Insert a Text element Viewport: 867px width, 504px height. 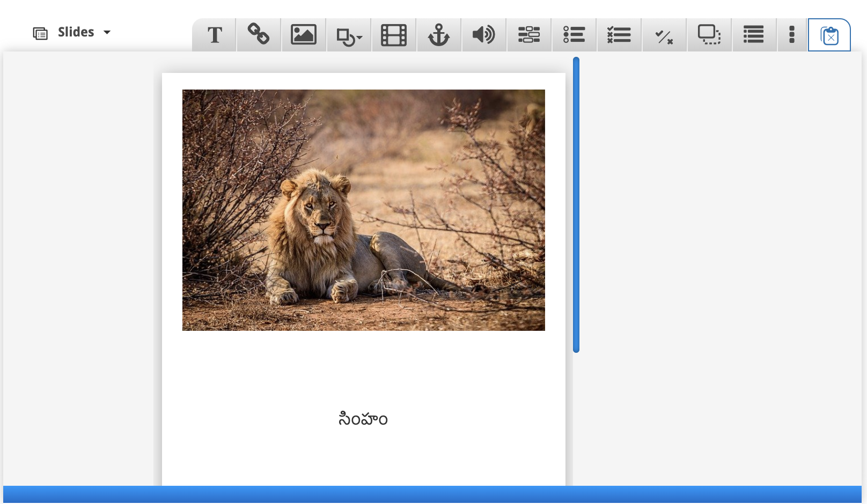coord(215,35)
